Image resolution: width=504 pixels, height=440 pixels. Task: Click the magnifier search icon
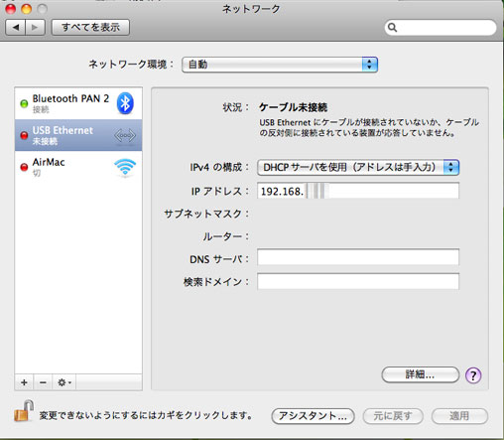point(392,28)
